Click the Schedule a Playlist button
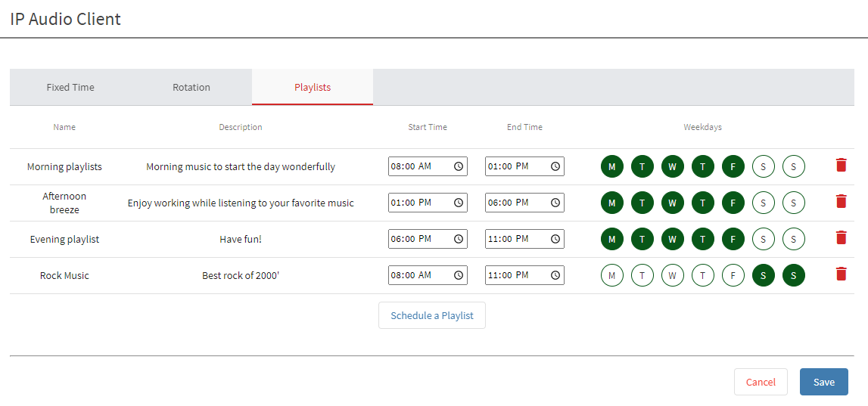This screenshot has height=406, width=868. click(432, 315)
